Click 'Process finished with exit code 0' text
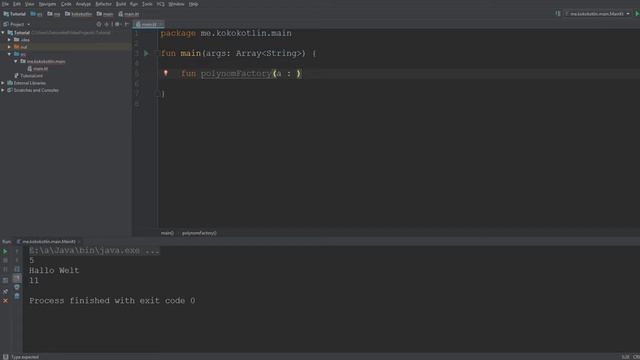 click(112, 301)
